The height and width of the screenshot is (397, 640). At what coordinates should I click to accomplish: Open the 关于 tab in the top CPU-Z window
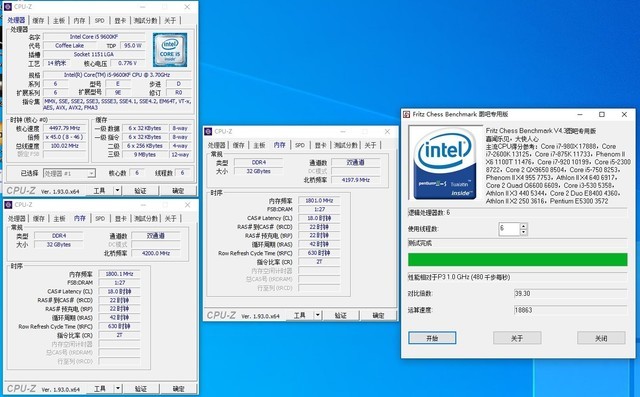coord(170,20)
